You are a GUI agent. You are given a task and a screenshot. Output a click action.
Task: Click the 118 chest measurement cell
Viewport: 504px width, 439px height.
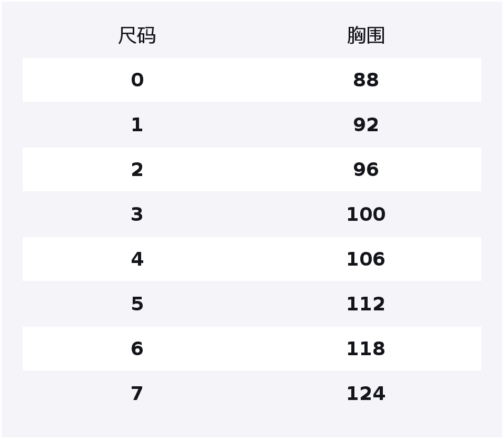pyautogui.click(x=365, y=349)
